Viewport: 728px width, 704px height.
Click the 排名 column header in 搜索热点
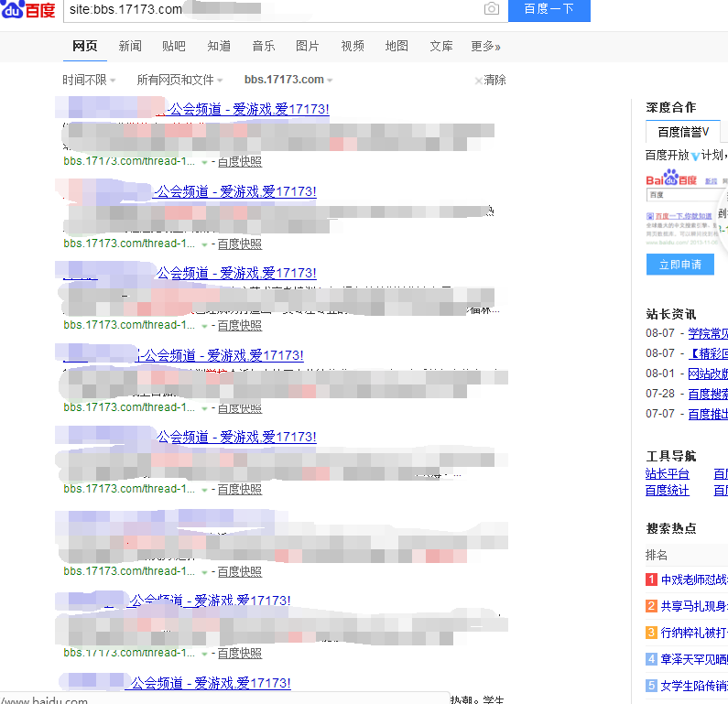(x=657, y=555)
